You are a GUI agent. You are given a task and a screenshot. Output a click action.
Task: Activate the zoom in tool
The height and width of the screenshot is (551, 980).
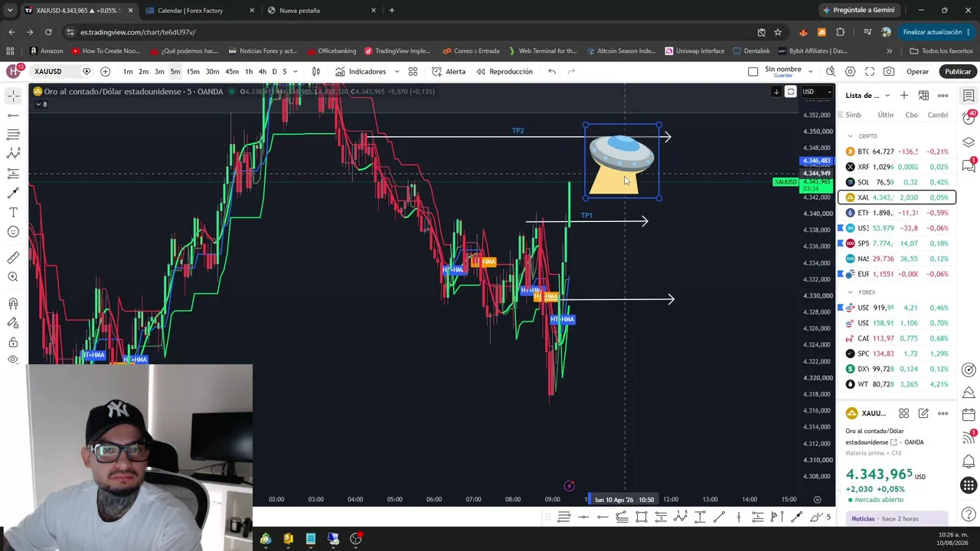tap(13, 277)
